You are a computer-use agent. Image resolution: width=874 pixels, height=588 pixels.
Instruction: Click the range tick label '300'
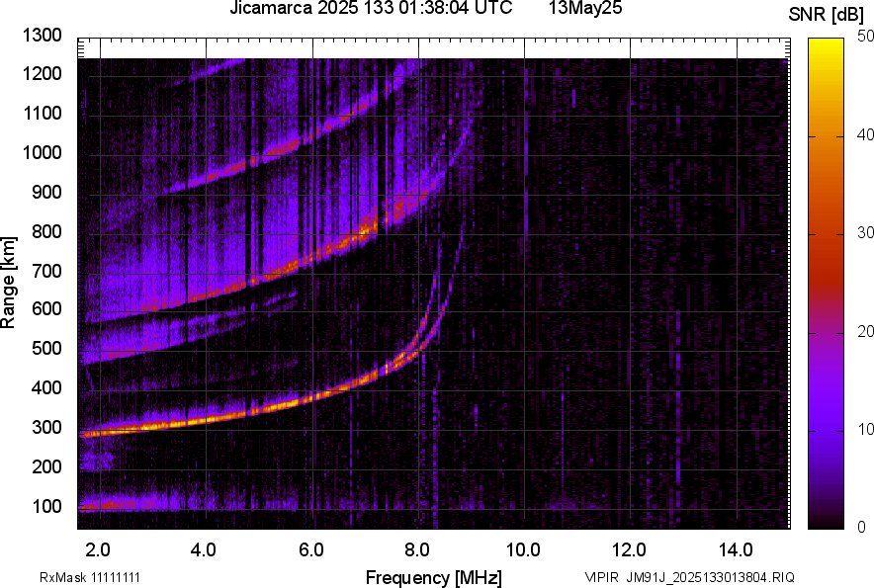46,428
